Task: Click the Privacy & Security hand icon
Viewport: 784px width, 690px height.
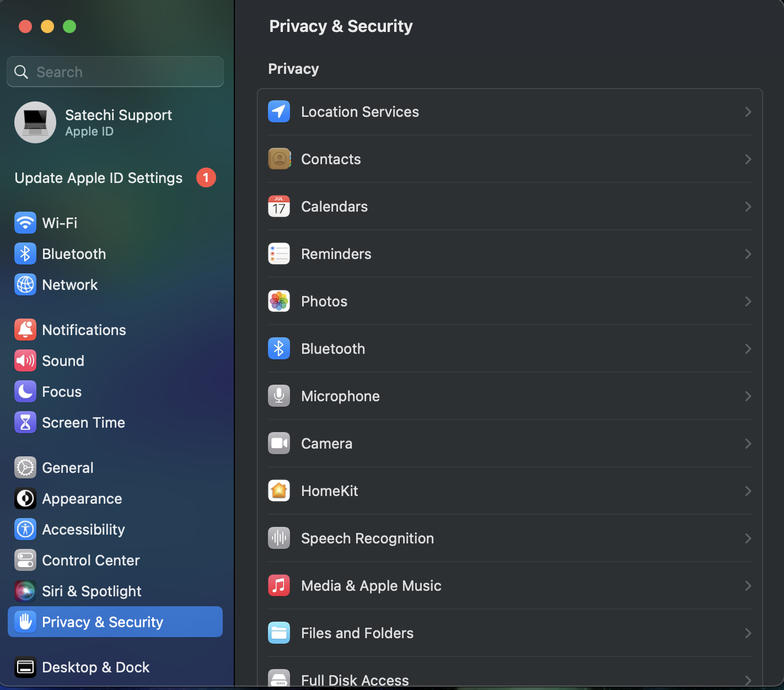Action: click(25, 622)
